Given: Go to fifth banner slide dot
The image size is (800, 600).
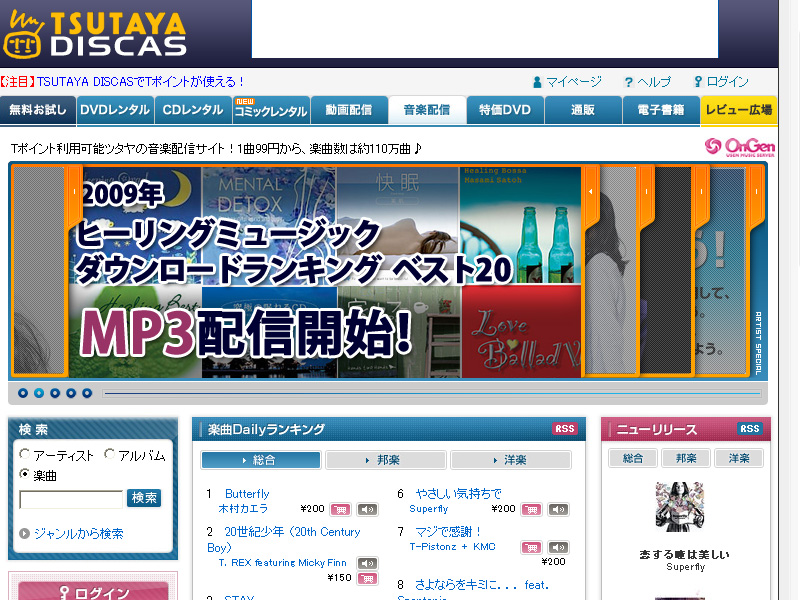Looking at the screenshot, I should [x=87, y=393].
